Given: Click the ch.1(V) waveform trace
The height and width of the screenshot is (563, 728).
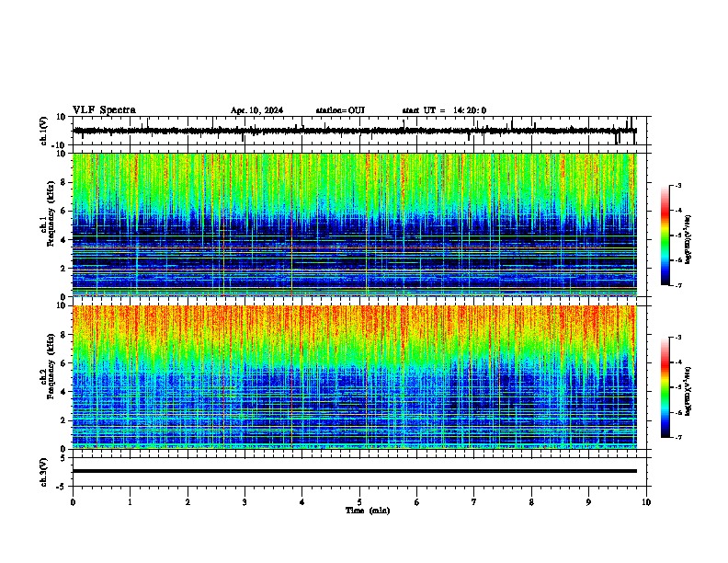Looking at the screenshot, I should 355,131.
